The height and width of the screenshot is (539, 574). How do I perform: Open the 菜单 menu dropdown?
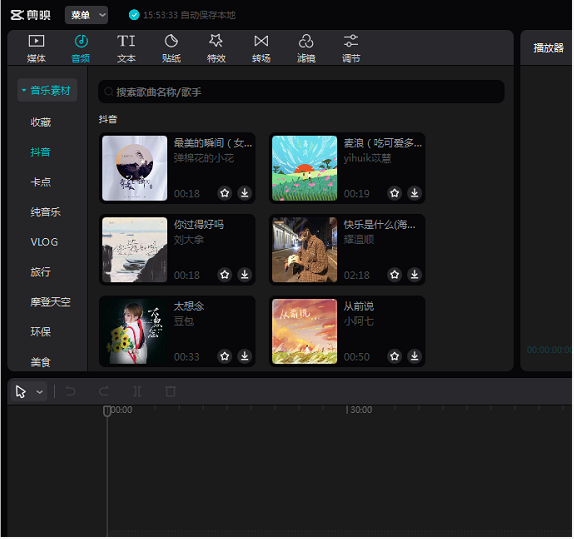click(86, 15)
